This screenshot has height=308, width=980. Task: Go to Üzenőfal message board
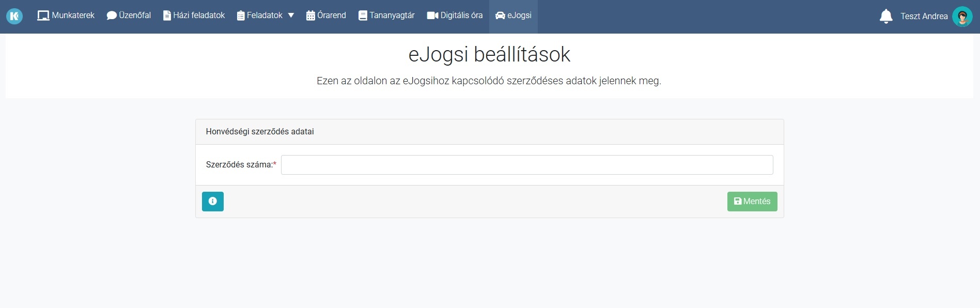click(129, 16)
